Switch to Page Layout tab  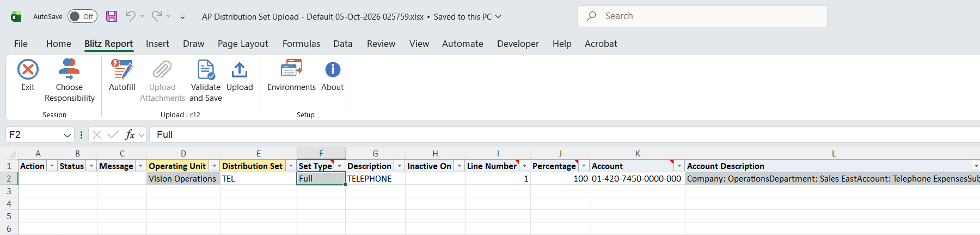(x=243, y=44)
